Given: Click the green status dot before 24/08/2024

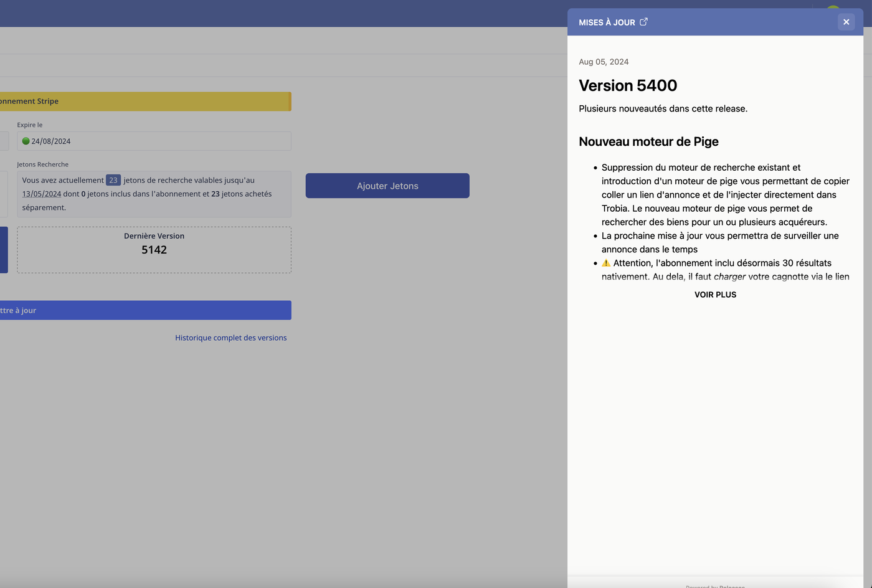Looking at the screenshot, I should [26, 141].
